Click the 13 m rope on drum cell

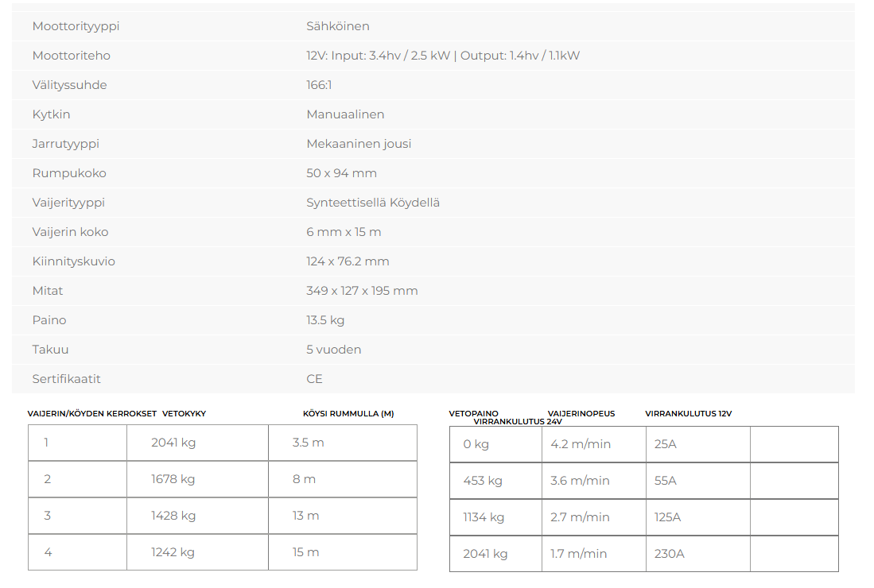305,516
